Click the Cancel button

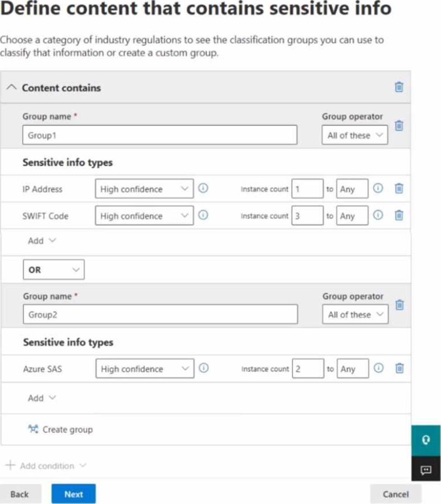pyautogui.click(x=396, y=494)
